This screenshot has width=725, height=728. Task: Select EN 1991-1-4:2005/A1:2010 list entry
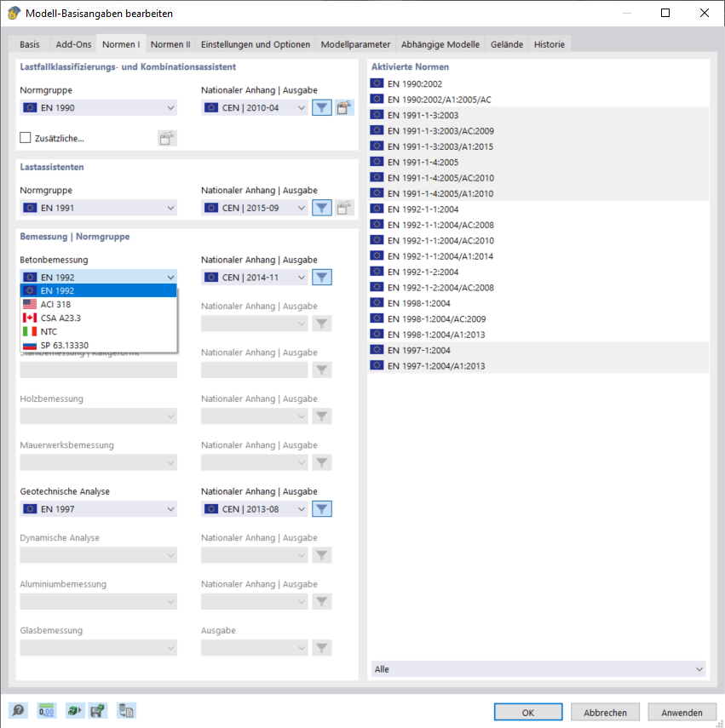538,193
